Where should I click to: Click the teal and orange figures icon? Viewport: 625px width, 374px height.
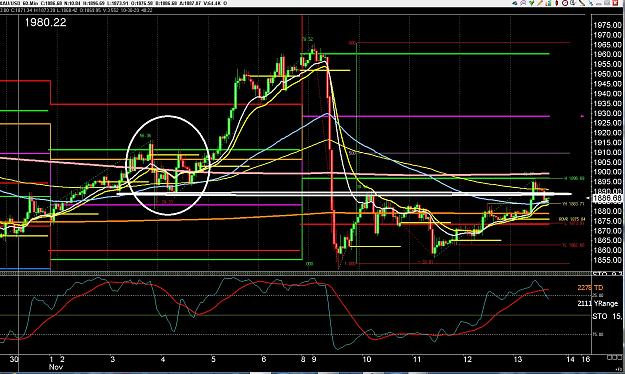pyautogui.click(x=548, y=3)
